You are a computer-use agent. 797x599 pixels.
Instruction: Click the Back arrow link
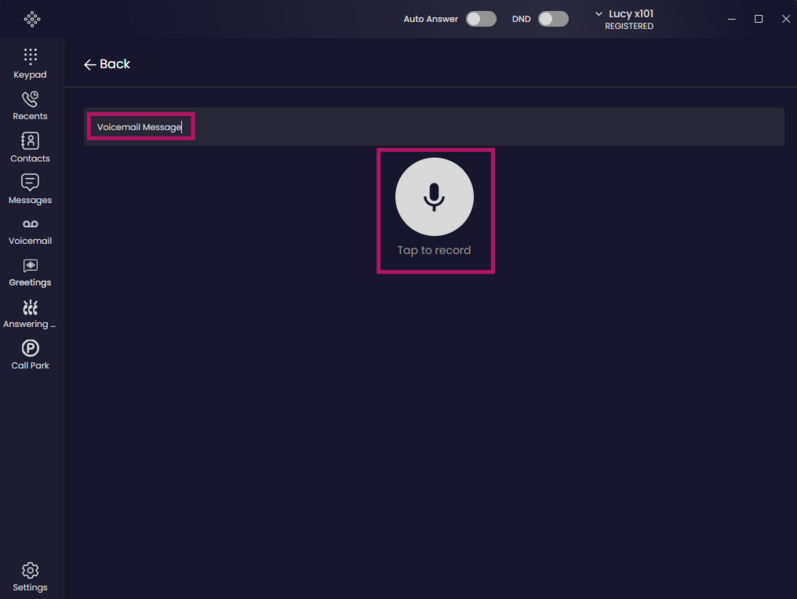coord(107,64)
